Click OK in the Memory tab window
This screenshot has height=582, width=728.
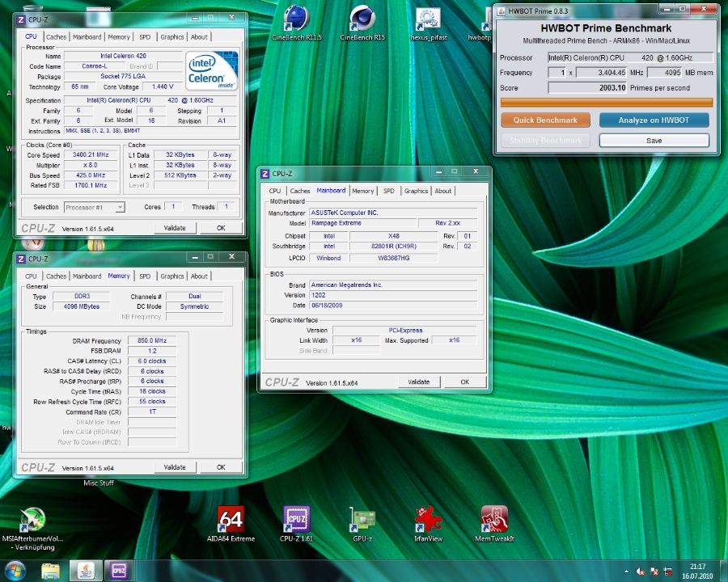pos(221,467)
